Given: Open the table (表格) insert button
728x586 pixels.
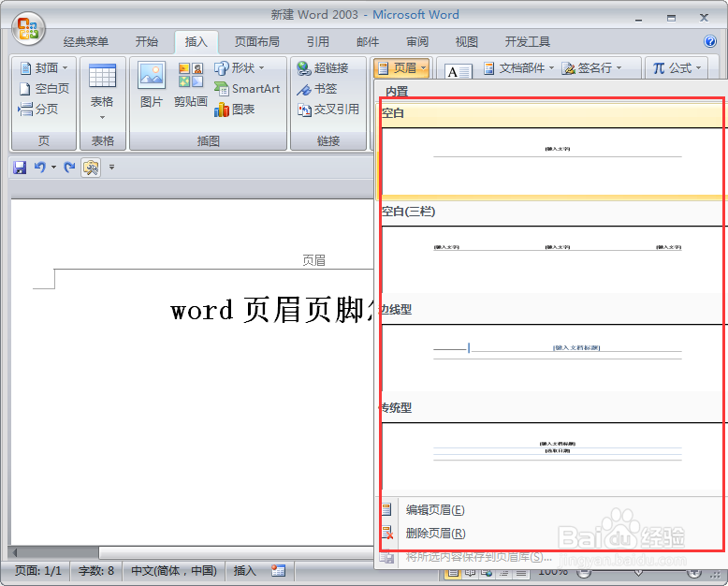Looking at the screenshot, I should (x=102, y=91).
